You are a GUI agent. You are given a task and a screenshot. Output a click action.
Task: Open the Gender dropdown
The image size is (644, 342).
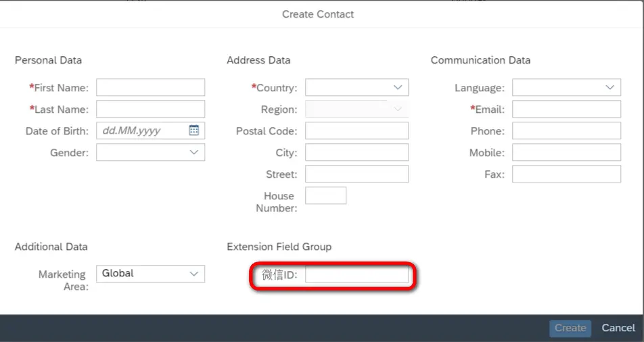pos(194,152)
